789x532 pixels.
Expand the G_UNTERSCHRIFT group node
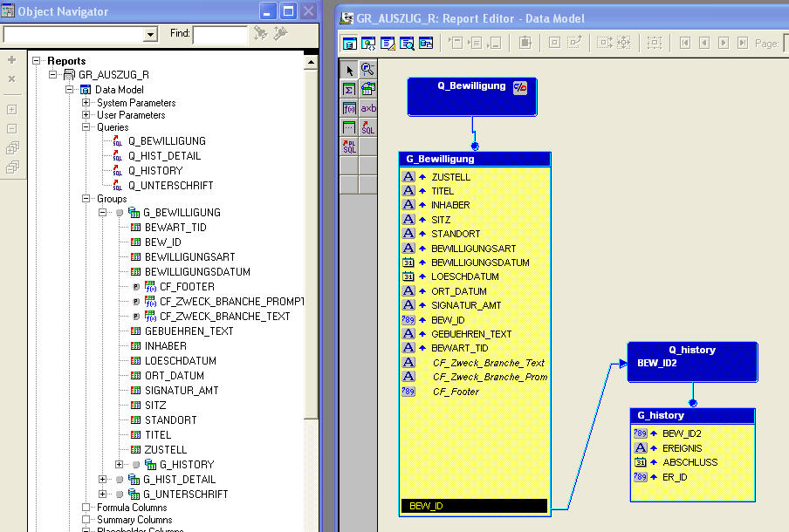[x=103, y=494]
